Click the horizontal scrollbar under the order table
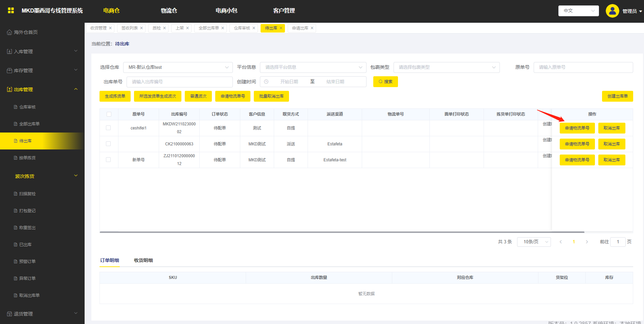This screenshot has width=644, height=324. (342, 232)
